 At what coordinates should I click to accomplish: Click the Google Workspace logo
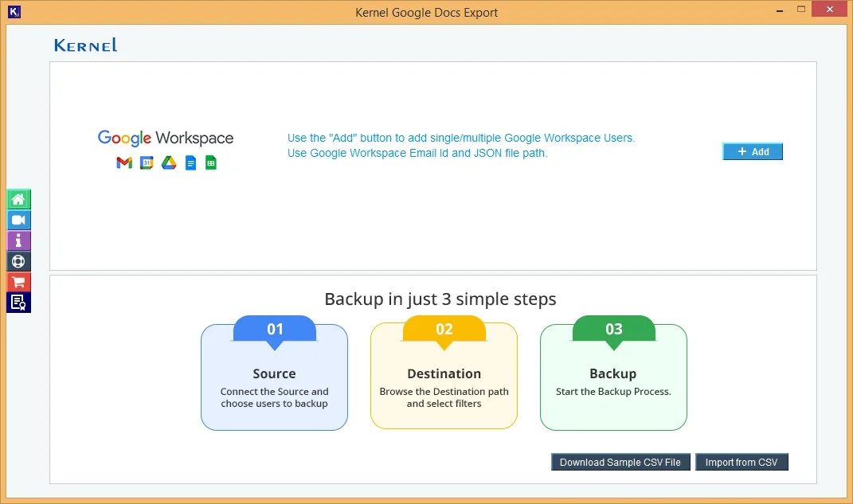[166, 138]
